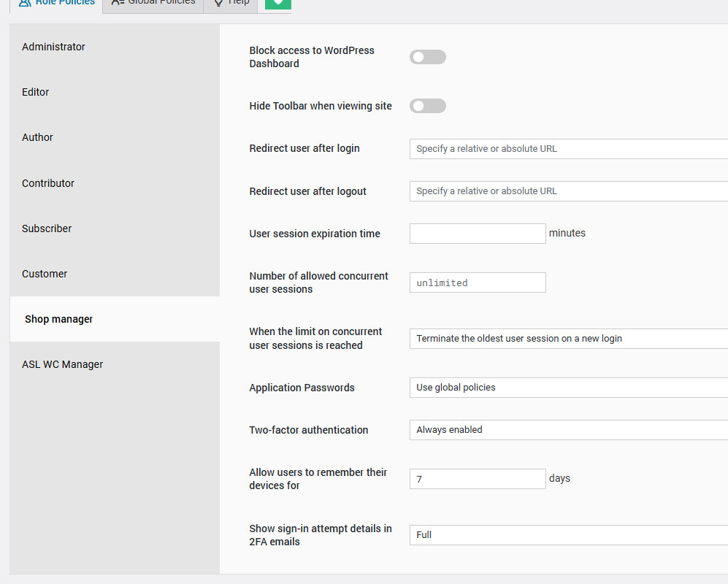
Task: Switch to the Global Policies tab
Action: coord(153,4)
